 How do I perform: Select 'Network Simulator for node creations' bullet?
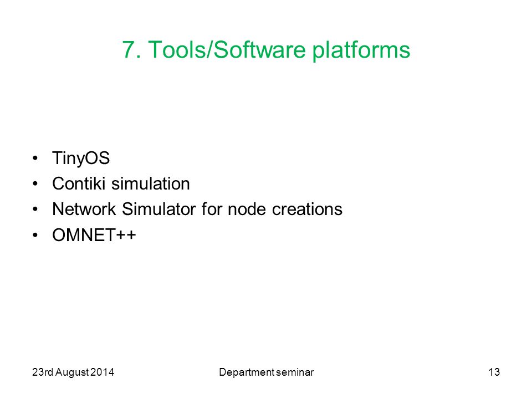click(x=197, y=209)
